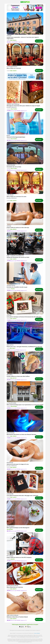
Task: Click Voir le deal for Calm Spa offer
Action: pos(39,230)
